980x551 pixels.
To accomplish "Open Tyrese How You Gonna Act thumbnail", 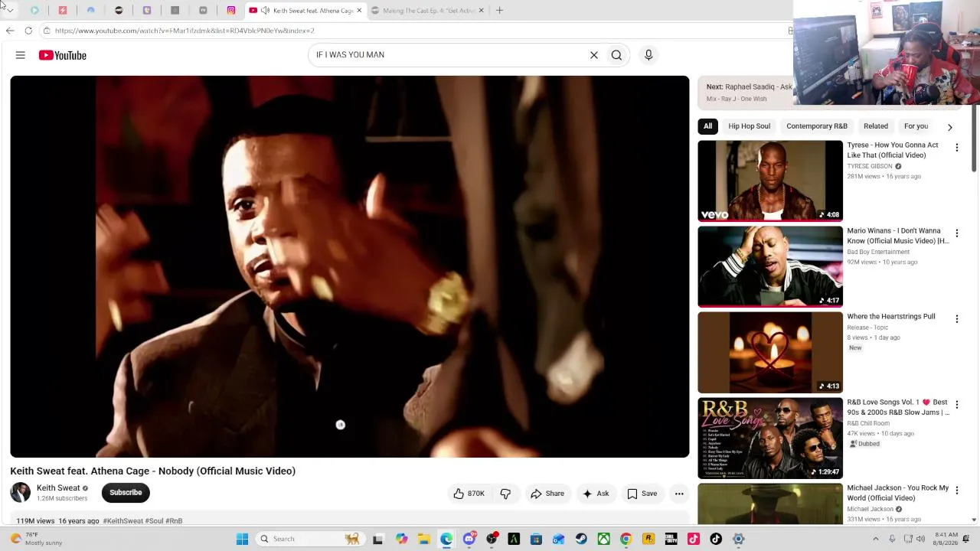I will pyautogui.click(x=770, y=181).
